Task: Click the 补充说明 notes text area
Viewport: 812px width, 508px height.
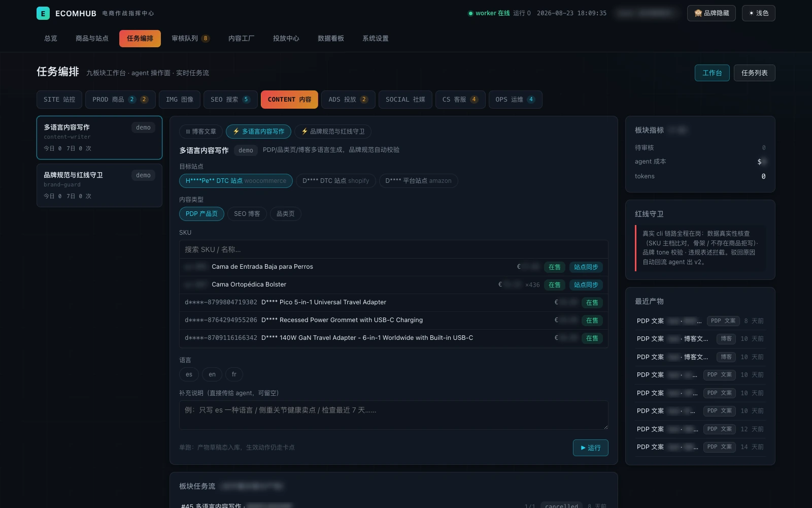Action: click(393, 415)
